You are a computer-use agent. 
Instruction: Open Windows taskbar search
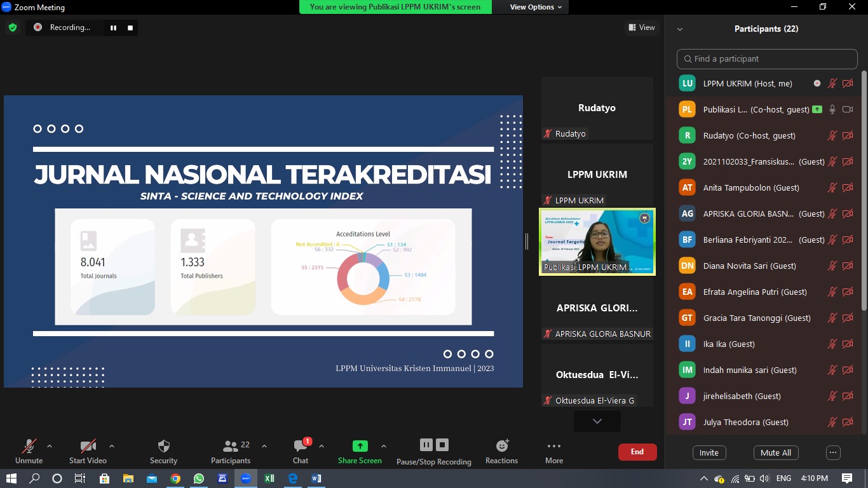[x=34, y=478]
